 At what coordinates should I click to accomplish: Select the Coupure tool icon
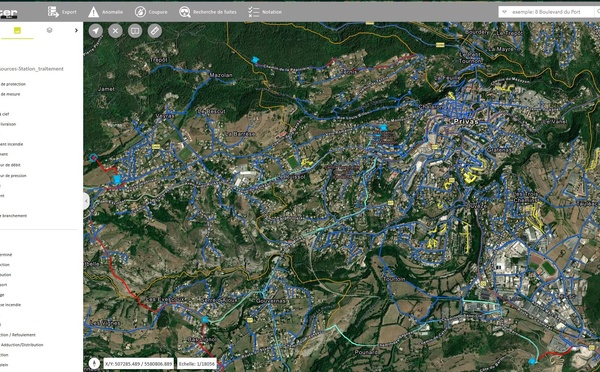tap(140, 12)
